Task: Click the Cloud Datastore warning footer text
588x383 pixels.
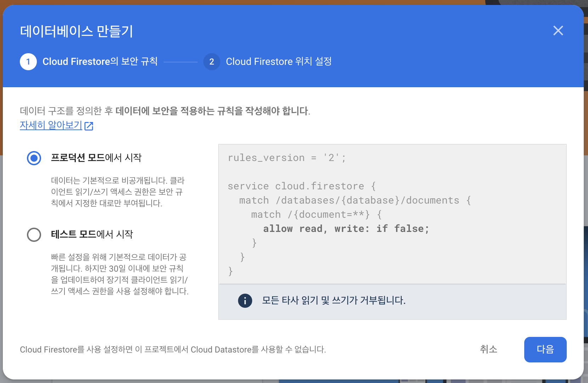Action: tap(173, 349)
